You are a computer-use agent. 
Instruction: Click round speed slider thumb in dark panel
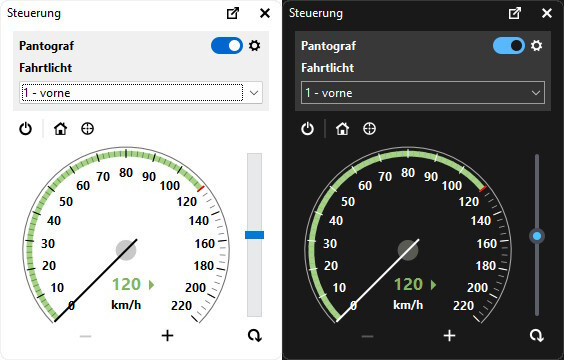click(537, 236)
